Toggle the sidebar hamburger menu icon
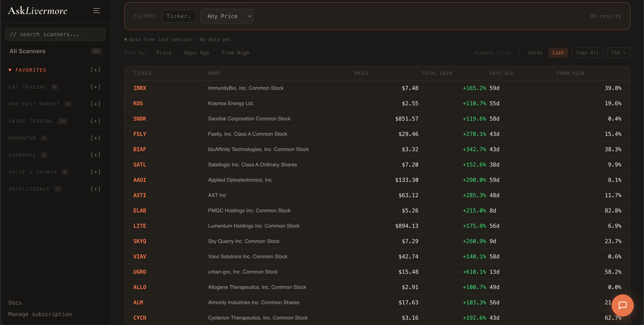The height and width of the screenshot is (325, 644). [x=96, y=10]
